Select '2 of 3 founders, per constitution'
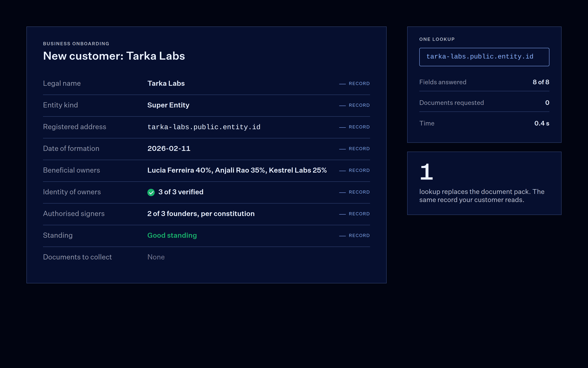This screenshot has width=588, height=368. tap(201, 214)
